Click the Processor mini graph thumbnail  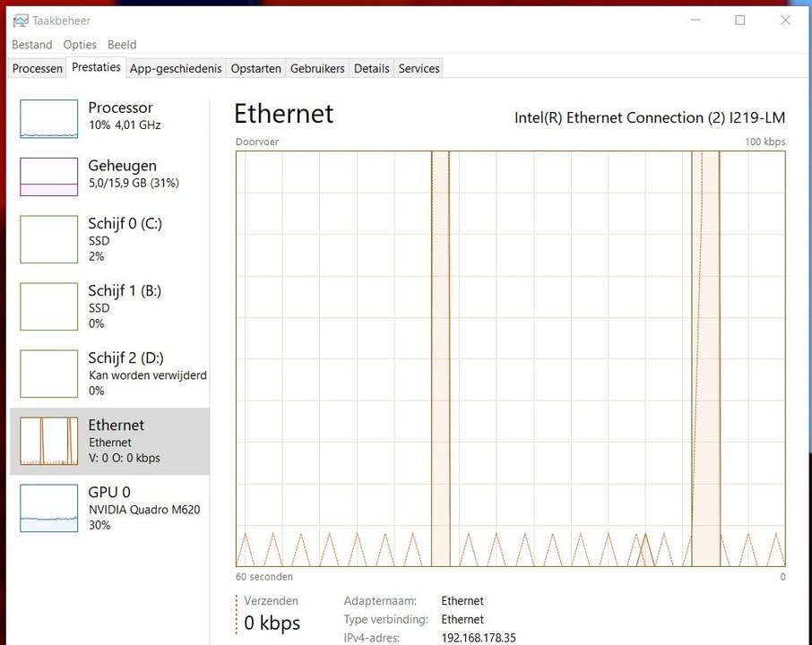(49, 119)
